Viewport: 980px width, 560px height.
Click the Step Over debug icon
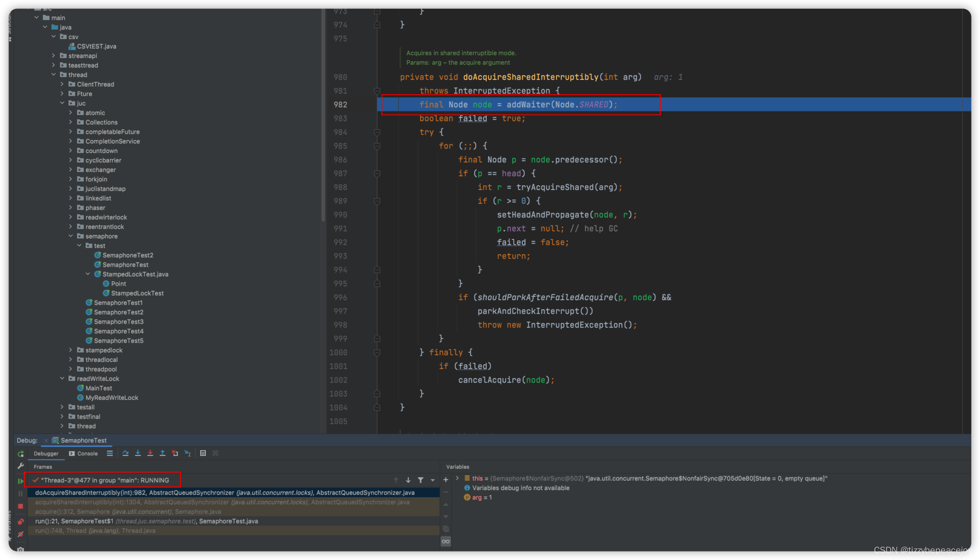tap(125, 453)
